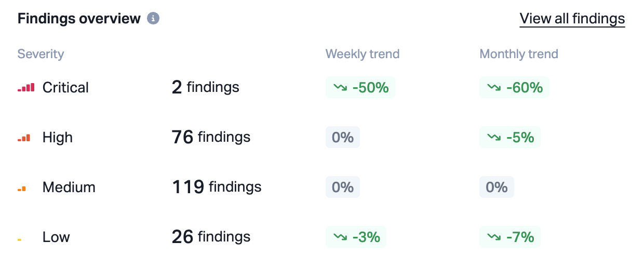
Task: Click Low weekly trend down-arrow icon
Action: (x=341, y=237)
